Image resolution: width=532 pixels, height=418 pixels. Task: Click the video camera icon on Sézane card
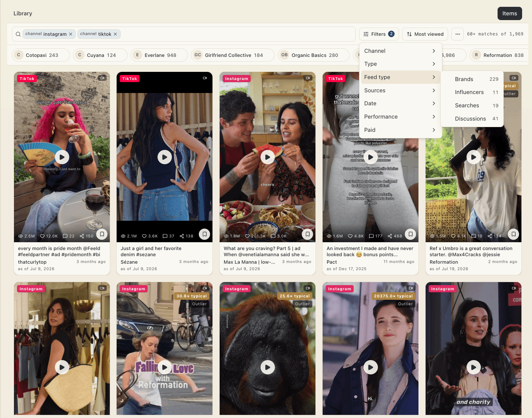[205, 78]
